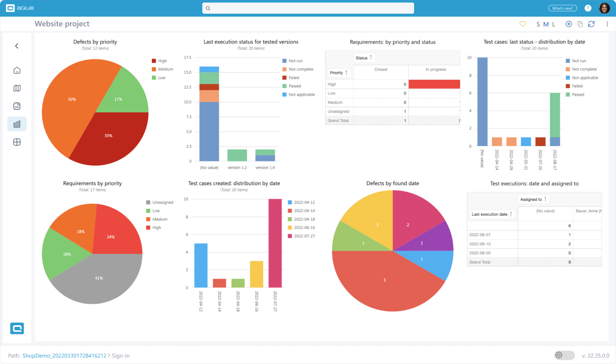Toggle High legend entry in Defects by priority

[x=162, y=61]
